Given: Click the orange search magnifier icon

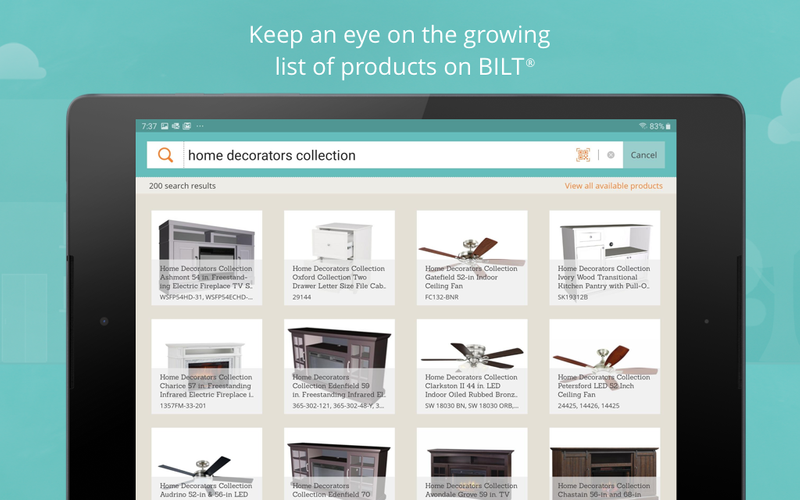Looking at the screenshot, I should [165, 155].
